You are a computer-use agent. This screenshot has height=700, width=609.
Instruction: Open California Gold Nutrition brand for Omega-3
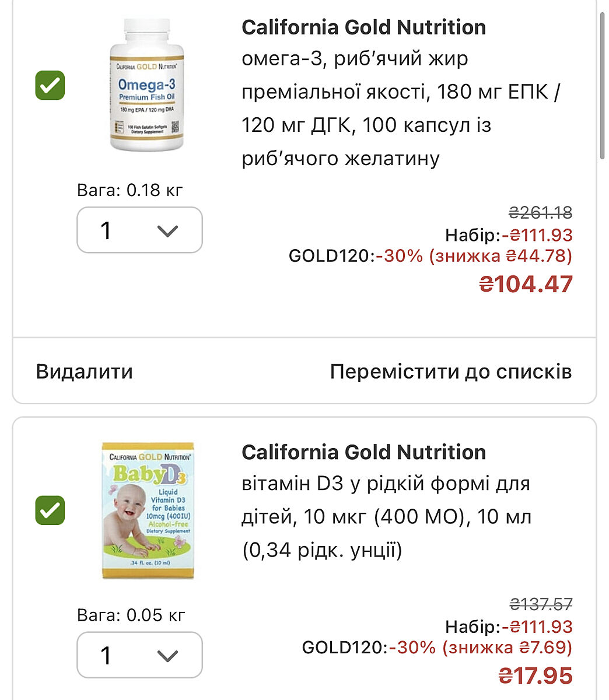tap(363, 27)
